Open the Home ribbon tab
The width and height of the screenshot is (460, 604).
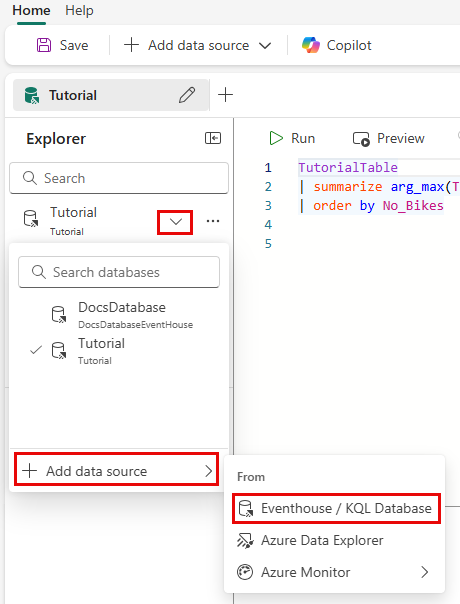31,10
